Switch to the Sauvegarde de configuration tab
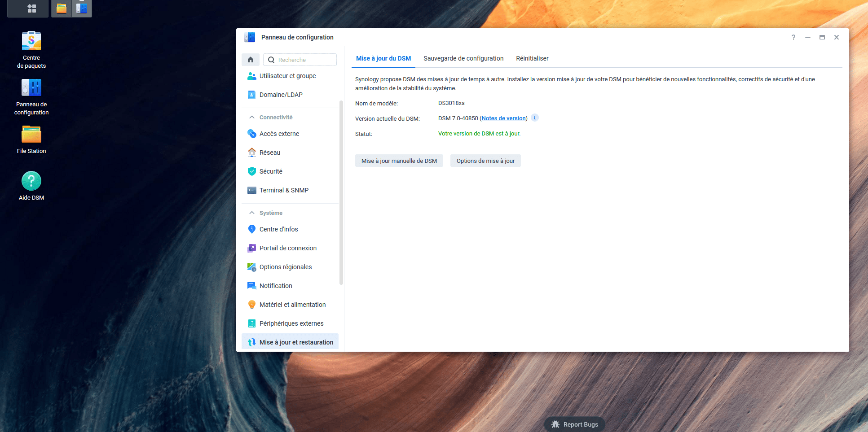 point(463,58)
